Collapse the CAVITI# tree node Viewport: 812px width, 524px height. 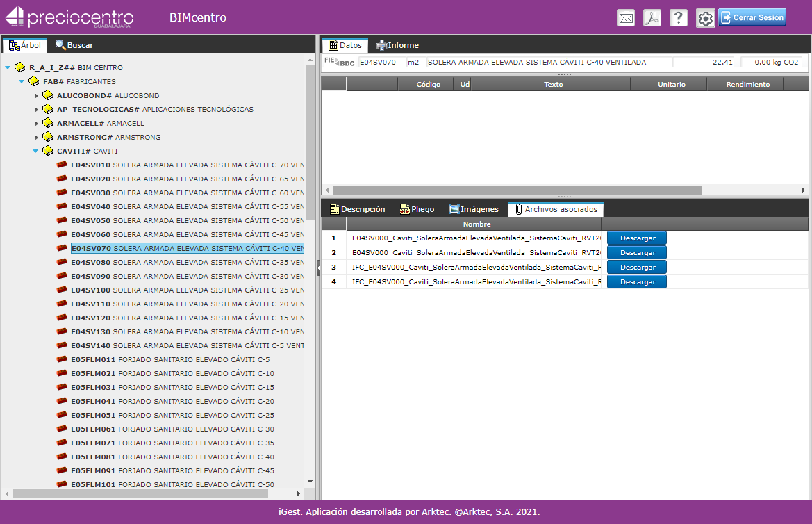point(35,151)
